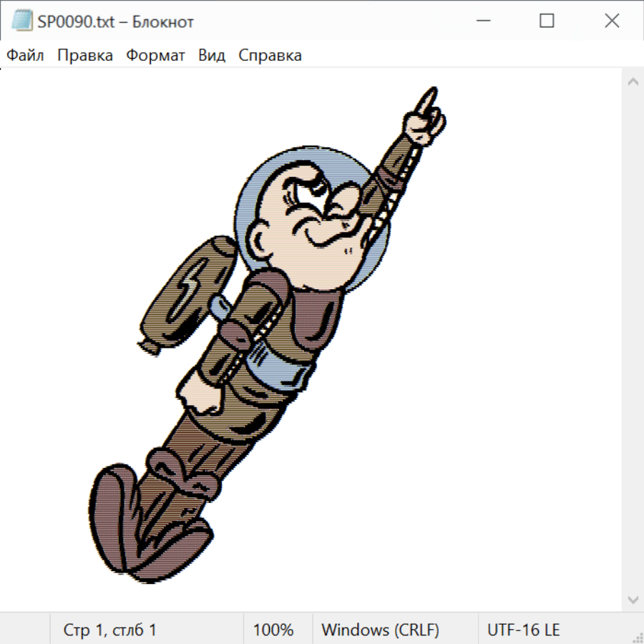Screen dimensions: 644x644
Task: Open the Вид menu
Action: [212, 56]
